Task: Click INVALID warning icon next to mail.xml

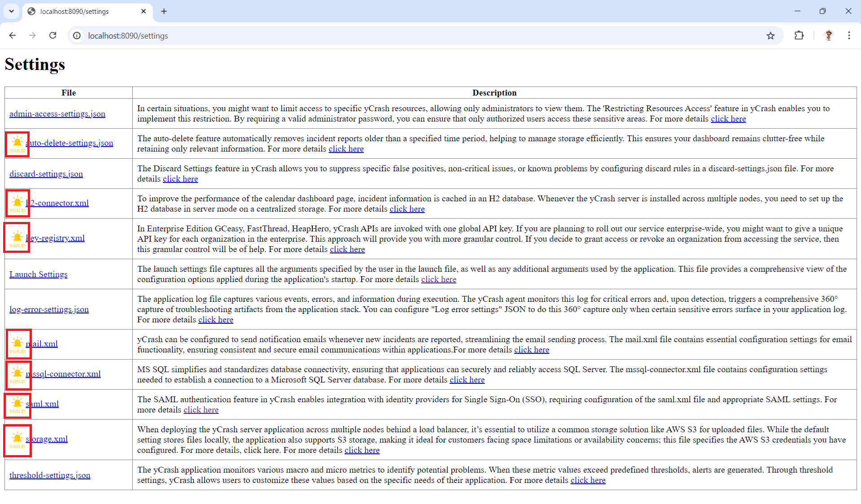Action: (17, 345)
